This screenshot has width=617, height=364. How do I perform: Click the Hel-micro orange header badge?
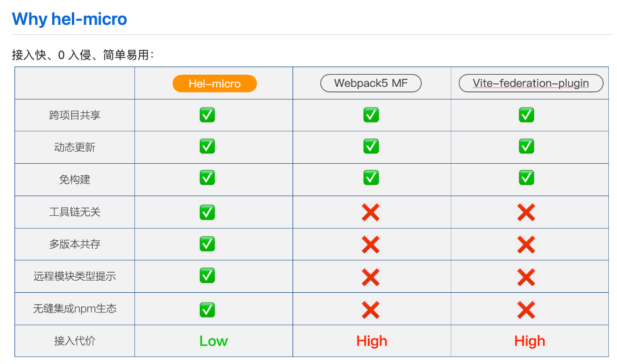pos(214,83)
